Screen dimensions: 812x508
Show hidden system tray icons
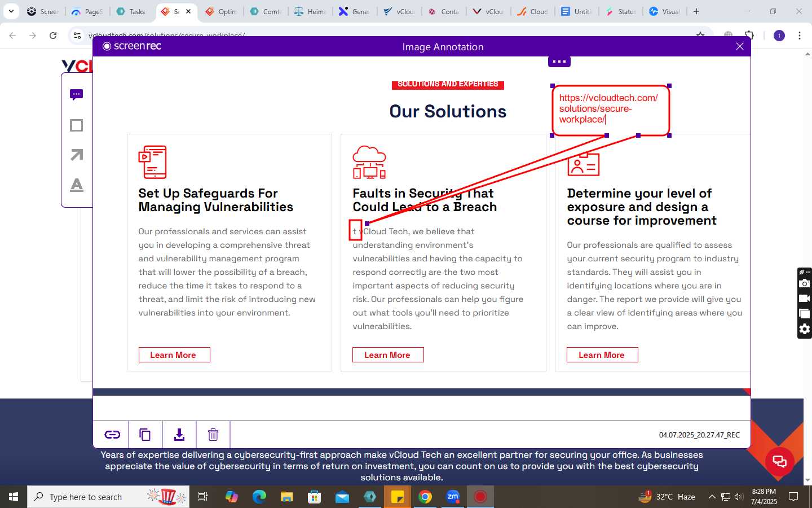pyautogui.click(x=712, y=497)
